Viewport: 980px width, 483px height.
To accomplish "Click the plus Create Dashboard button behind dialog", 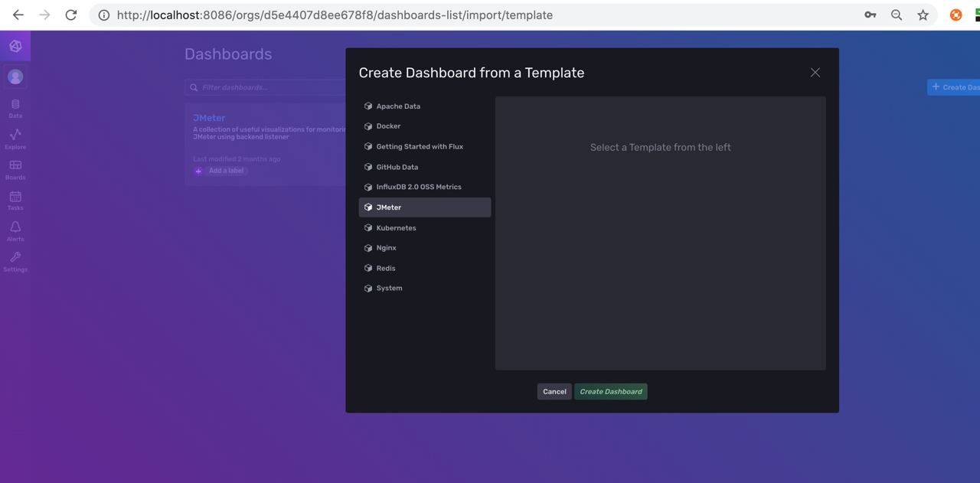I will [953, 87].
